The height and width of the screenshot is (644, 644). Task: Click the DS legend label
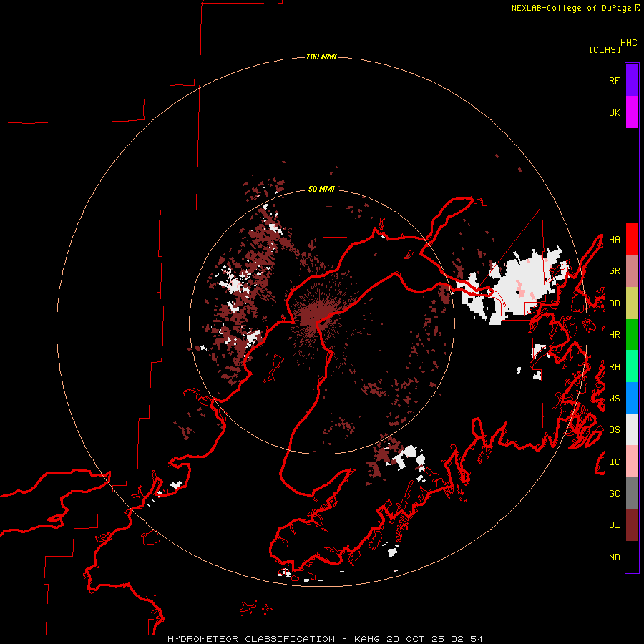click(x=614, y=430)
